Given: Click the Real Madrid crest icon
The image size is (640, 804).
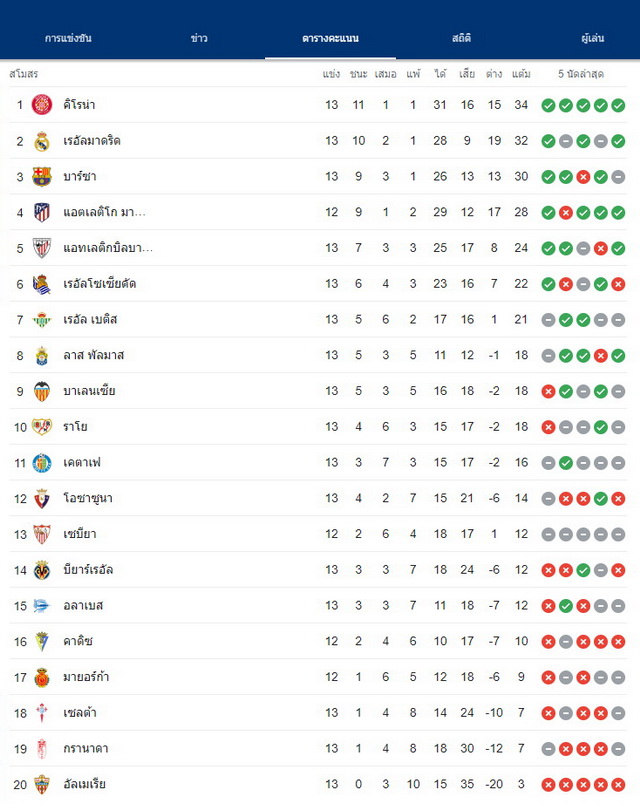Looking at the screenshot, I should tap(42, 141).
